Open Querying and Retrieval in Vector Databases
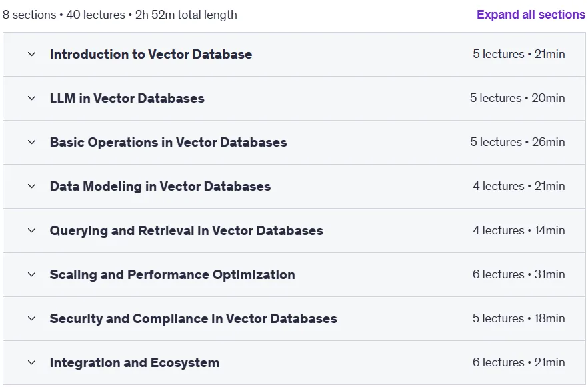The image size is (588, 387). point(187,230)
